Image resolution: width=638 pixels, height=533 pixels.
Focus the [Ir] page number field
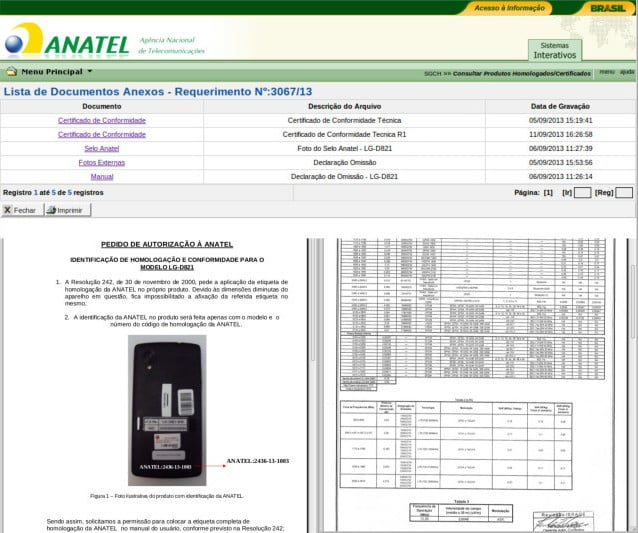(x=582, y=192)
